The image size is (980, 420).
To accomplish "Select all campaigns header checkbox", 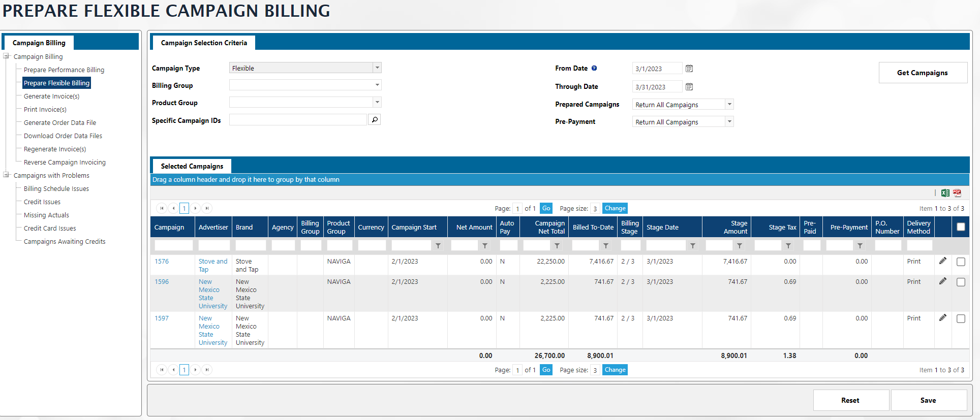I will click(x=961, y=227).
